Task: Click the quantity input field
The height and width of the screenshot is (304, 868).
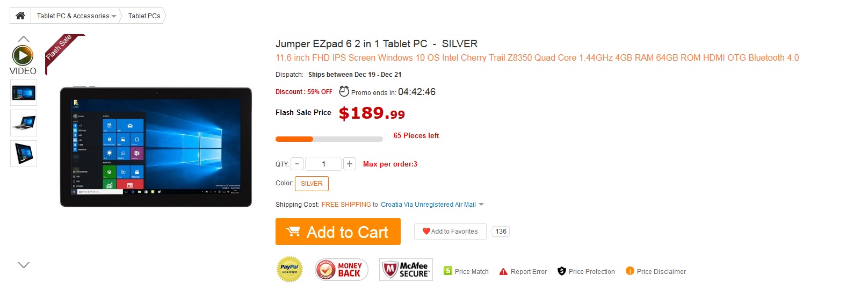Action: pyautogui.click(x=323, y=164)
